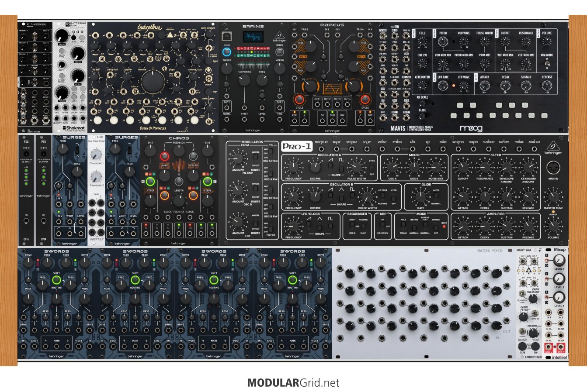Toggle the Oscillator A SYNC switch on Pro-1
587x392 pixels.
point(372,168)
